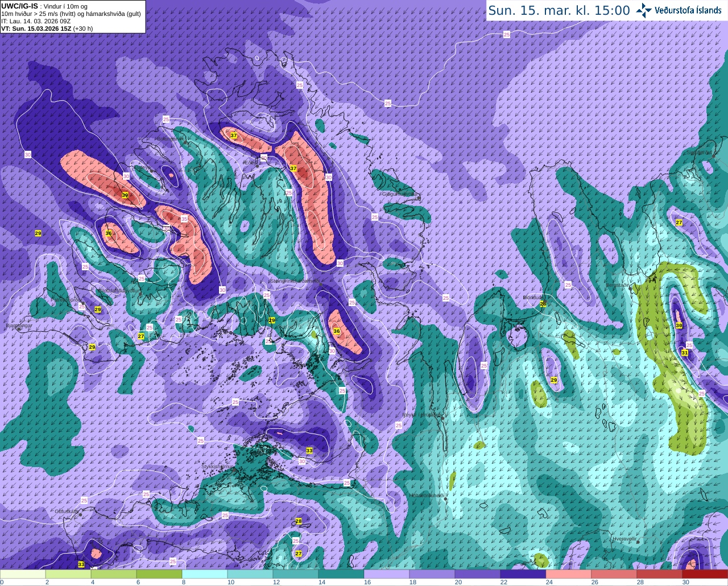
Task: Click the Veðurstofa Íslands name text
Action: click(688, 10)
